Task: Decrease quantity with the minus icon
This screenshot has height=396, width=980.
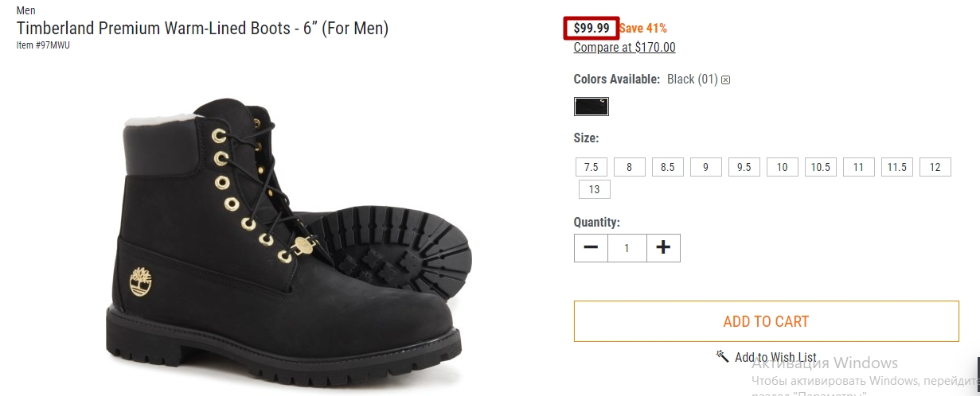Action: tap(591, 248)
